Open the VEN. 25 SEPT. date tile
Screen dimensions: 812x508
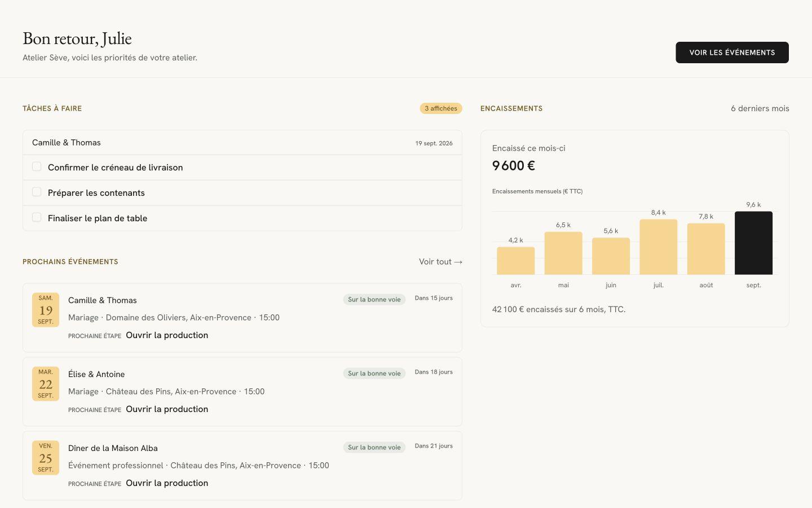coord(46,458)
